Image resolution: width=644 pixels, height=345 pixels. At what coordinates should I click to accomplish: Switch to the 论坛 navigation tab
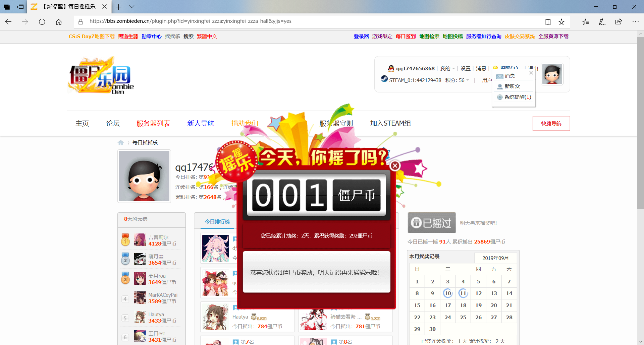pyautogui.click(x=112, y=123)
